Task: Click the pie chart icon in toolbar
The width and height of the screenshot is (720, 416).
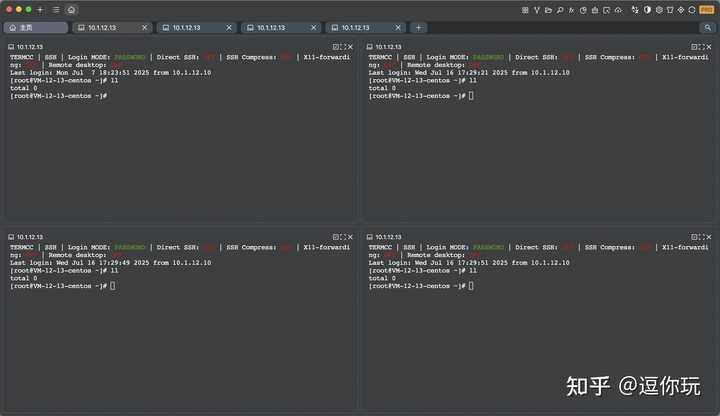Action: point(583,10)
